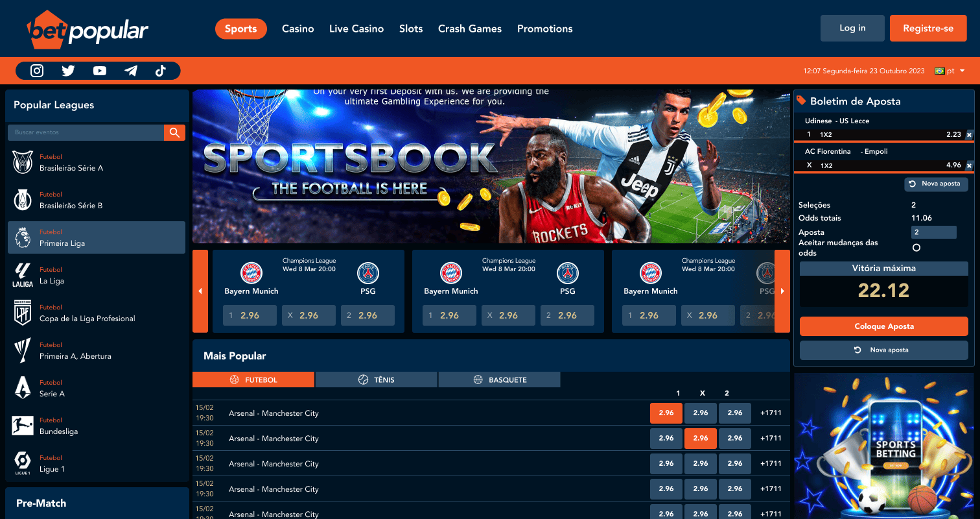Remove AC Fiorentina - Empoli bet selection
This screenshot has height=519, width=980.
pyautogui.click(x=969, y=165)
